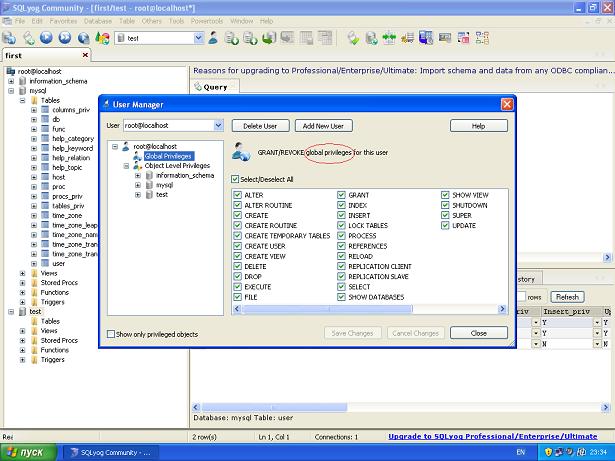The image size is (615, 461).
Task: Switch to the Query tab
Action: (215, 87)
